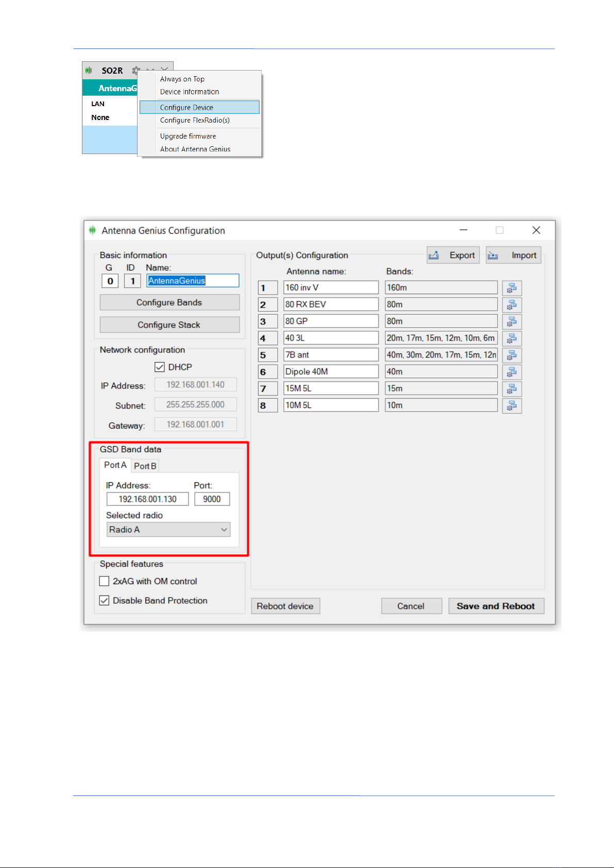Image resolution: width=614 pixels, height=868 pixels.
Task: Edit antenna name Dipole 40M
Action: coord(331,371)
